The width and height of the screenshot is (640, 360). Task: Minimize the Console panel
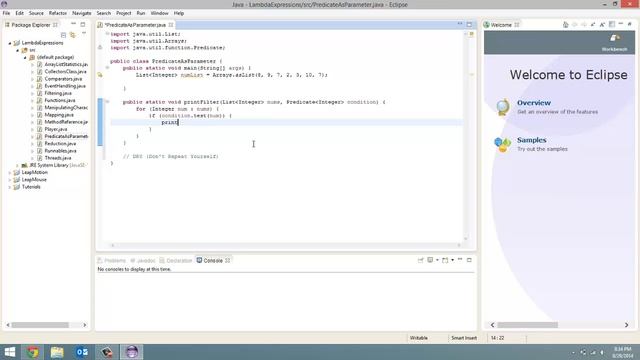[x=460, y=259]
